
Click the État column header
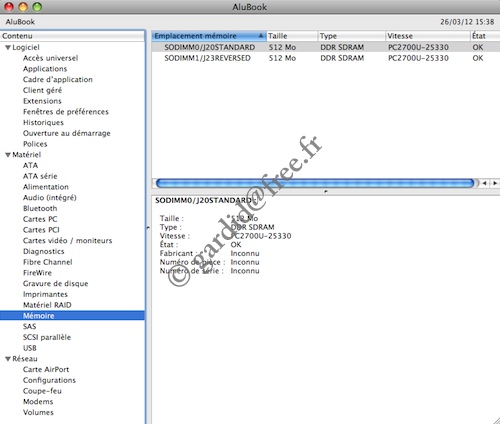(x=485, y=36)
